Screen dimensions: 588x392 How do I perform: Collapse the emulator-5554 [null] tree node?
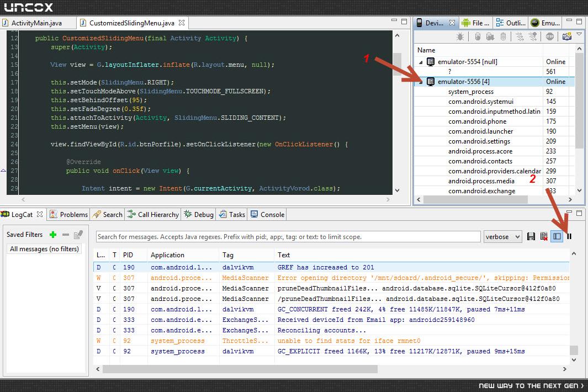pos(421,62)
